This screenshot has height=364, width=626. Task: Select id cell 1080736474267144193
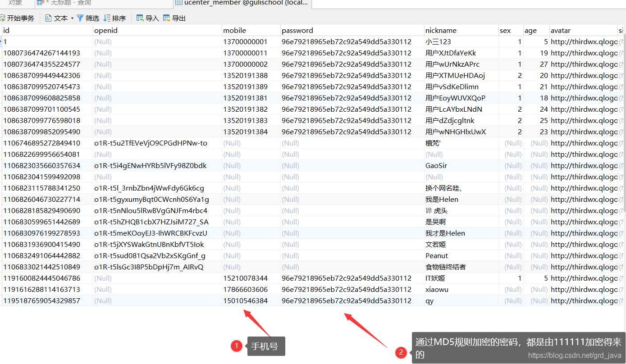[x=47, y=53]
